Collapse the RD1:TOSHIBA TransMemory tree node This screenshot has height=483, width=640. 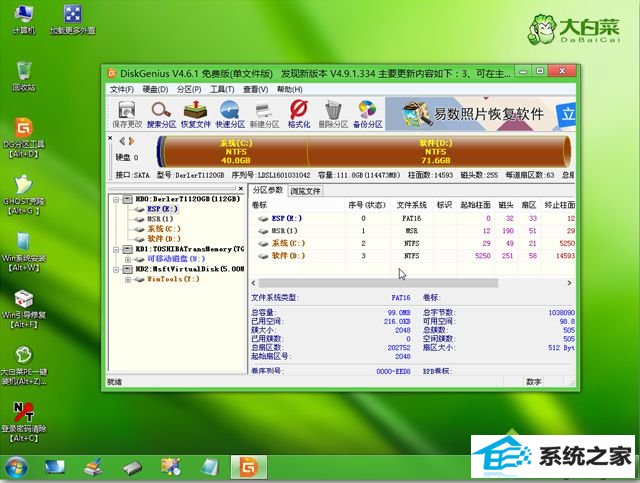[x=116, y=249]
